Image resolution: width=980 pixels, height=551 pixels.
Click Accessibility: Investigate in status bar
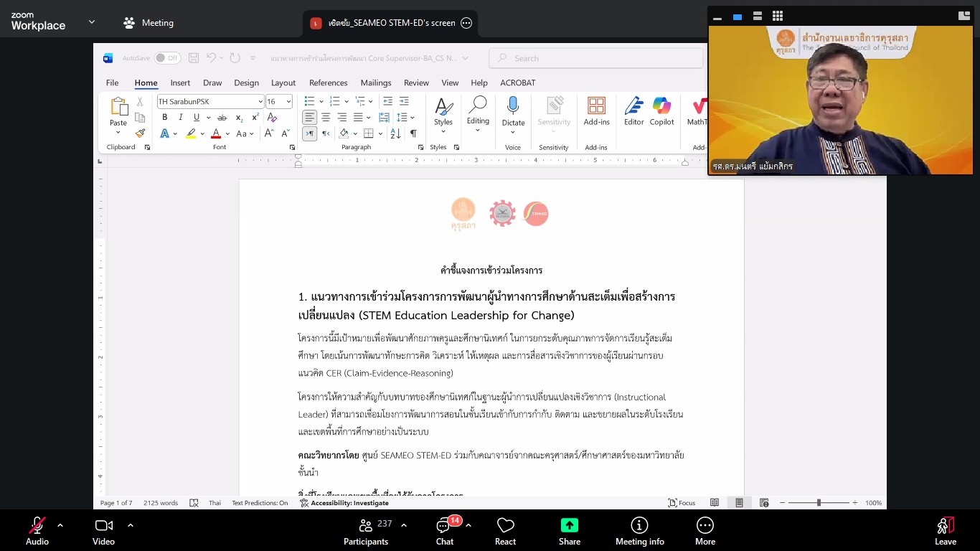pyautogui.click(x=344, y=503)
